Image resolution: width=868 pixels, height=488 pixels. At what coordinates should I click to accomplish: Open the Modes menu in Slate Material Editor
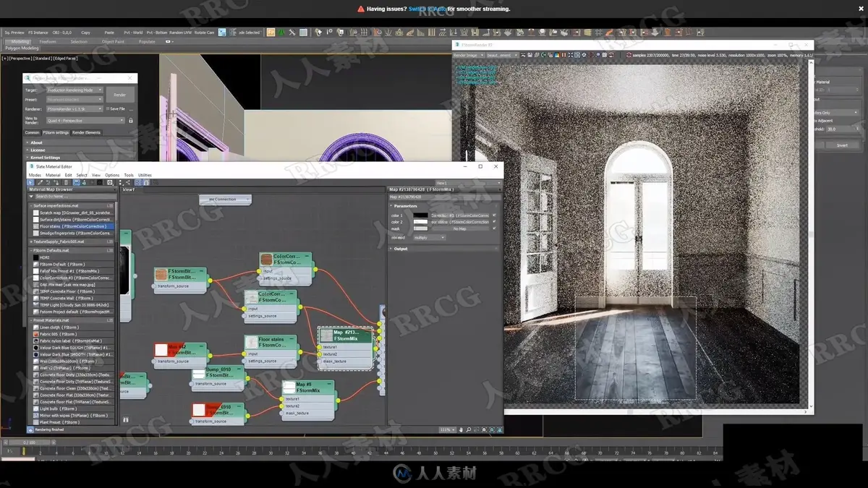click(x=35, y=175)
